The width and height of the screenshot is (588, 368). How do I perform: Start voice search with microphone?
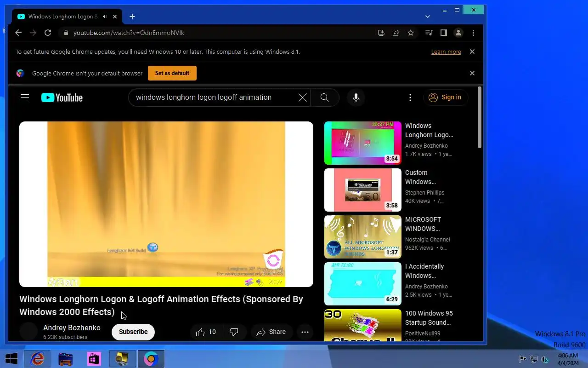[x=356, y=98]
